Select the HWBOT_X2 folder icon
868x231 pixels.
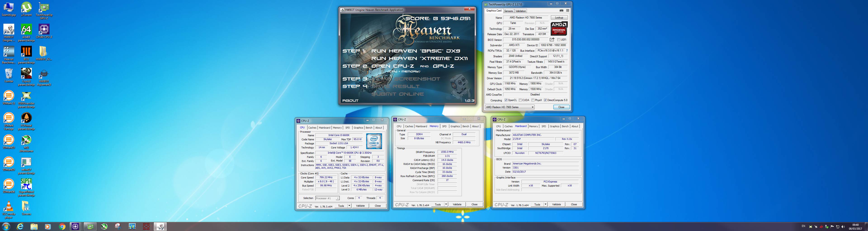44,53
